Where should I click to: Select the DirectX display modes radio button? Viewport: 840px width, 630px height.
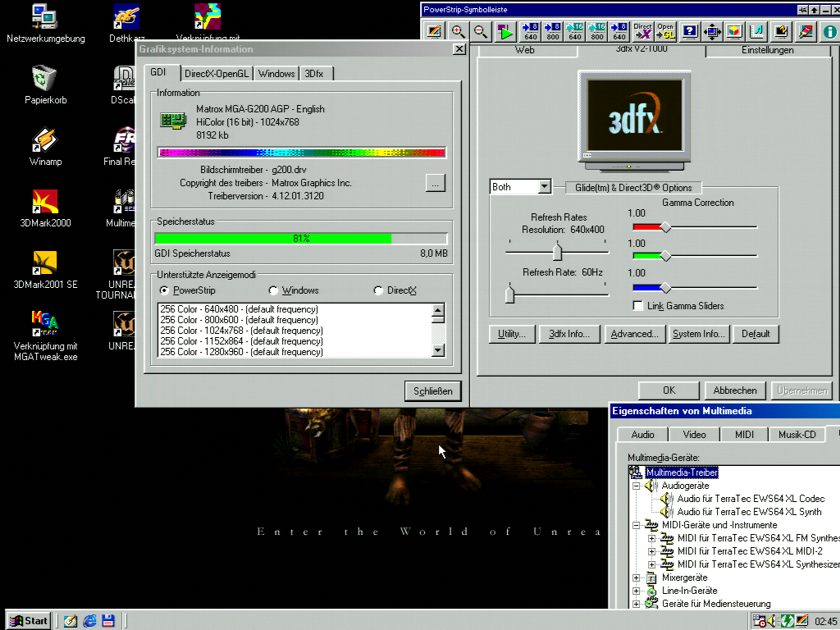(x=378, y=290)
